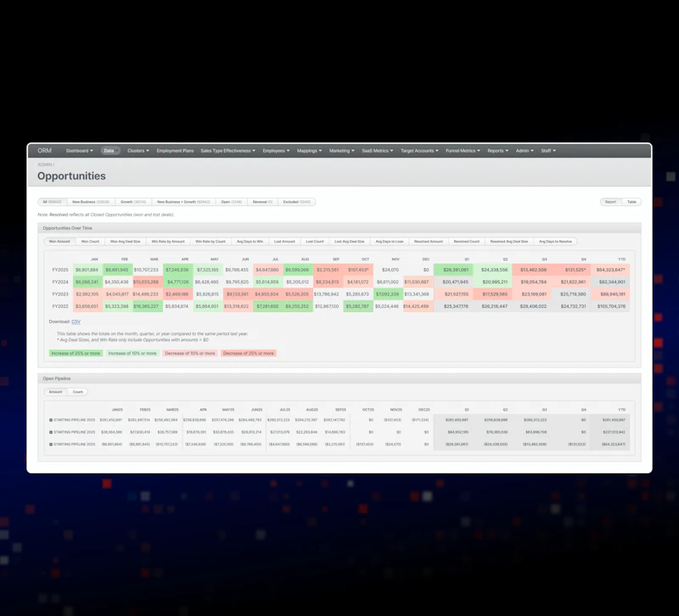Viewport: 679px width, 616px height.
Task: Switch to Report view
Action: coord(610,202)
